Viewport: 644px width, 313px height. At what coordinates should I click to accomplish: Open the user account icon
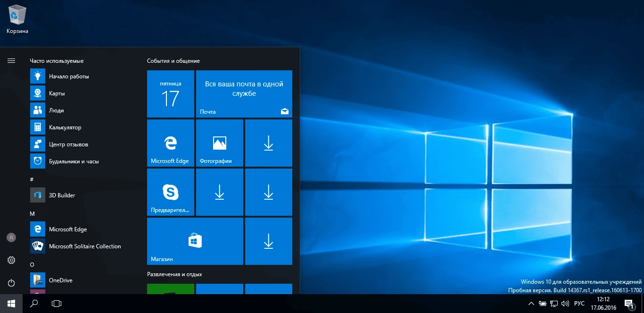pyautogui.click(x=11, y=237)
